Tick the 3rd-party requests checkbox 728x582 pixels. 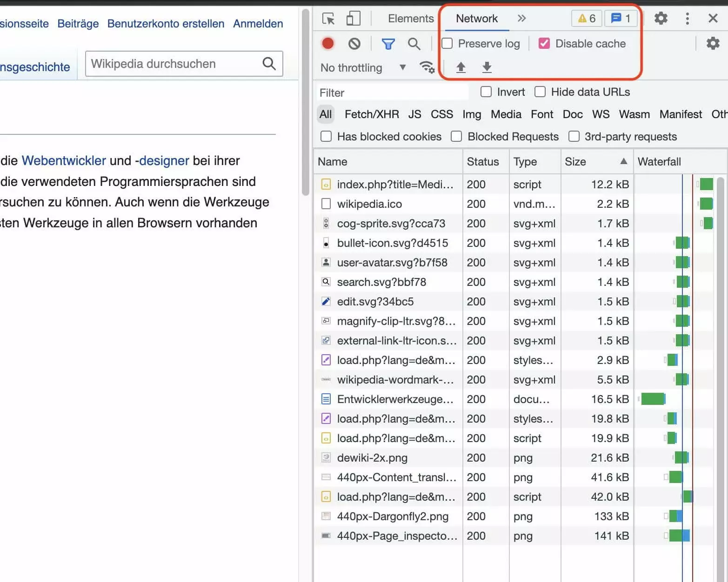574,137
